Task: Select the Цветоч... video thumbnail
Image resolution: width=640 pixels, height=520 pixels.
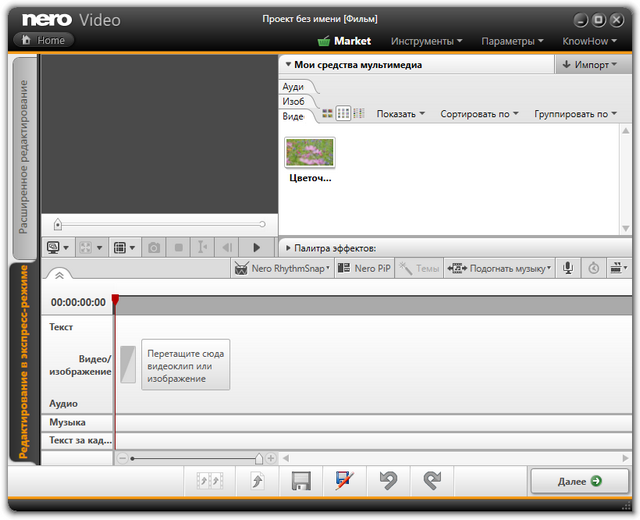Action: pos(310,153)
